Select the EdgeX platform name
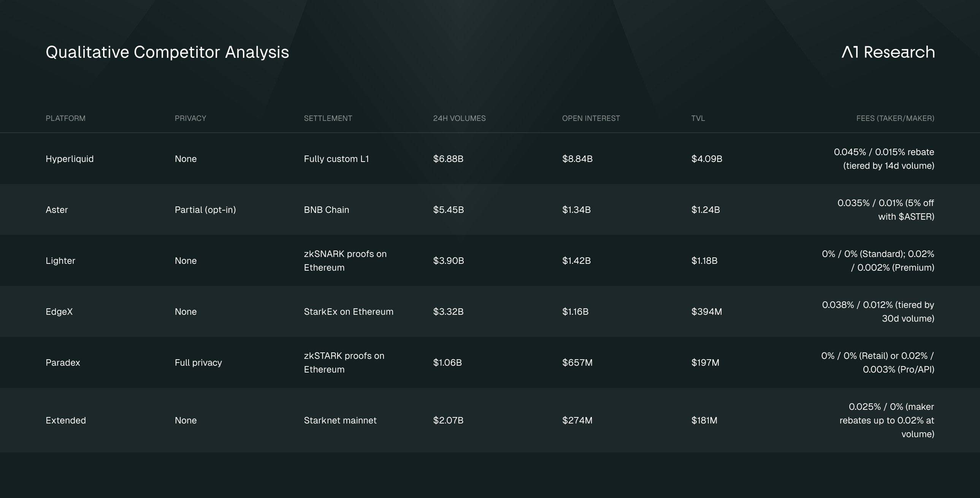Screen dimensions: 980x498 [59, 312]
